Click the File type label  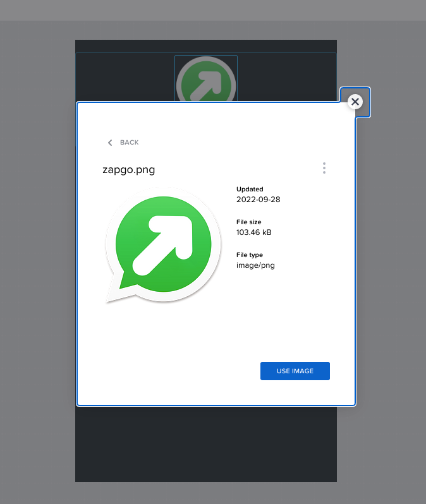coord(250,255)
